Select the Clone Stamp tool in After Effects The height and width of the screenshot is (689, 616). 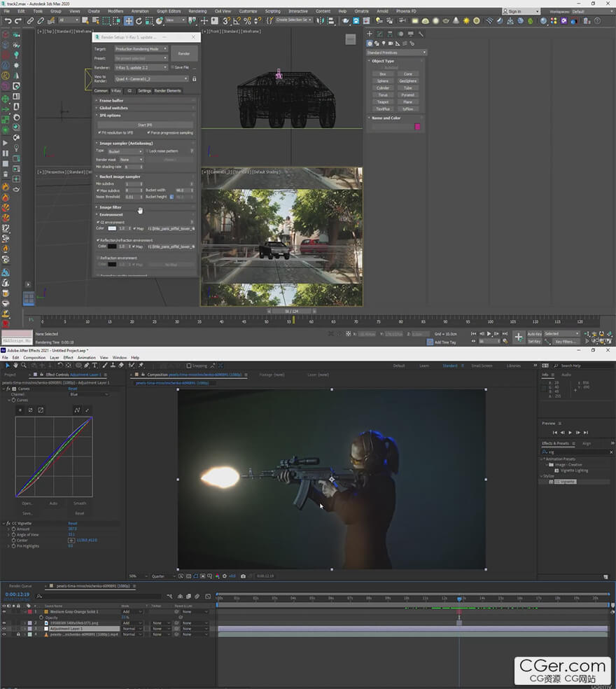click(x=113, y=365)
